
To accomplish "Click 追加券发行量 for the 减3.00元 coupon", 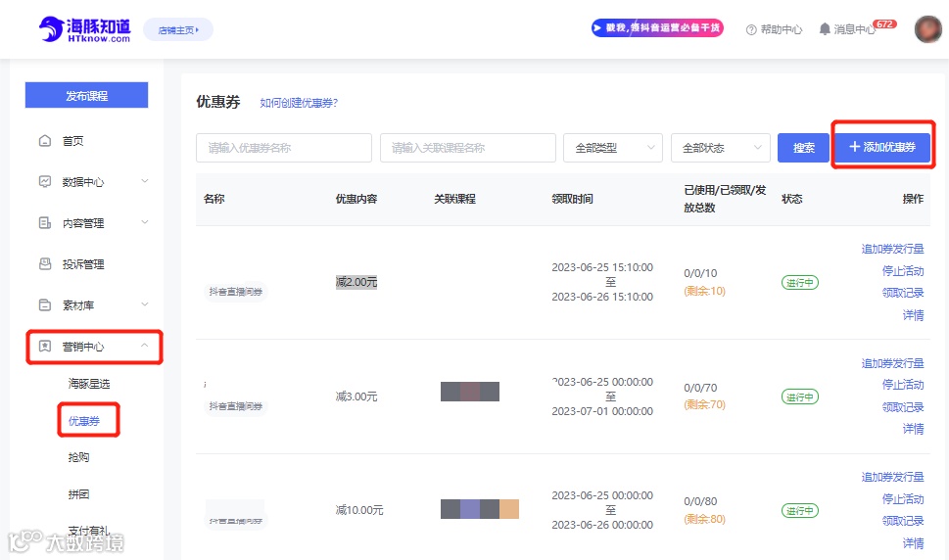I will (x=893, y=363).
